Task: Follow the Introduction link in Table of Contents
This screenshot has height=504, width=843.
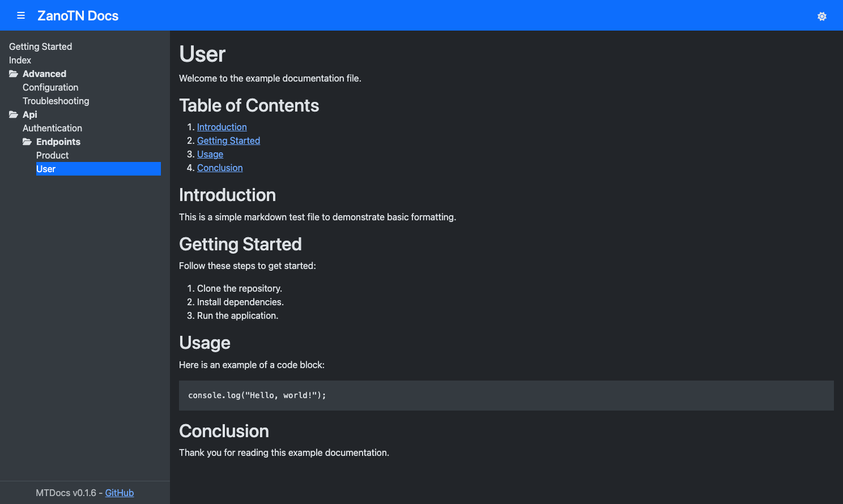Action: click(x=222, y=127)
